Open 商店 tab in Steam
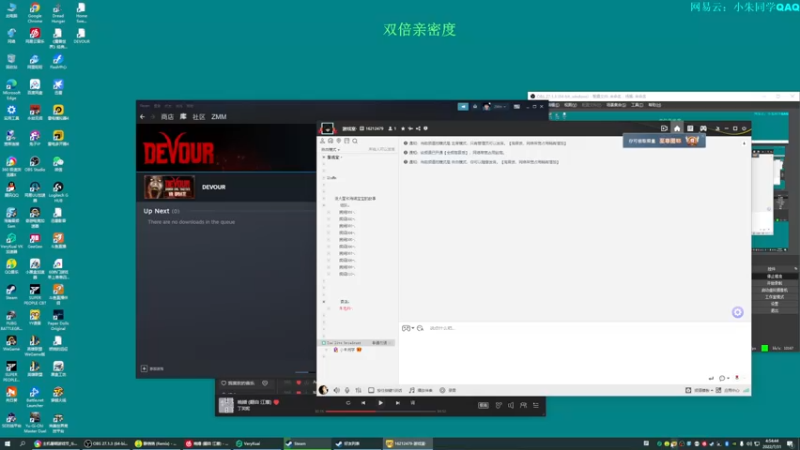Viewport: 800px width, 450px height. (167, 117)
